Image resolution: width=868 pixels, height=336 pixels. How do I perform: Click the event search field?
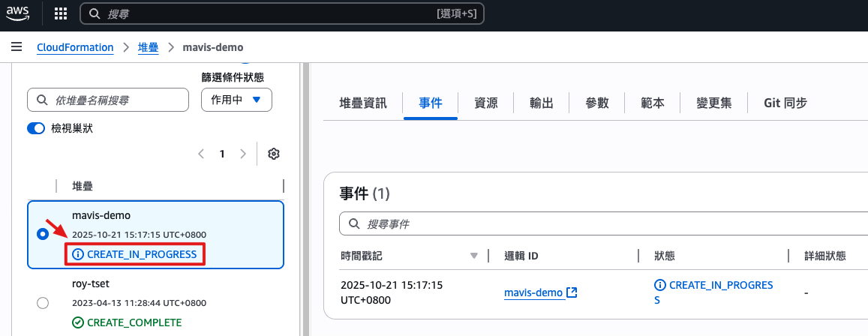[x=608, y=223]
